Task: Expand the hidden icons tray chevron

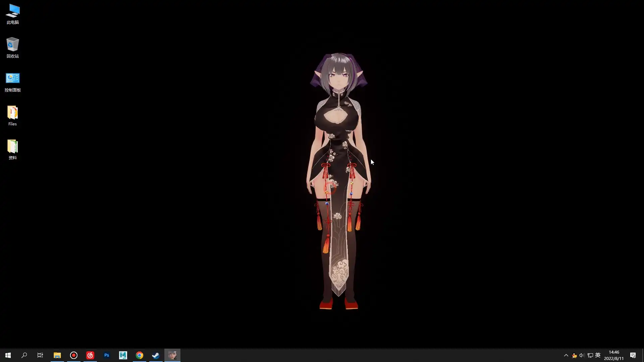Action: point(566,355)
